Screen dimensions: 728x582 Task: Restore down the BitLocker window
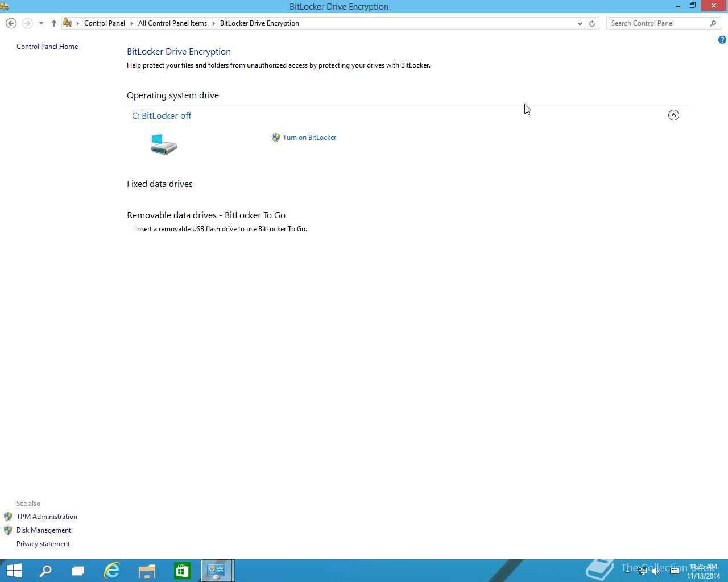coord(693,6)
